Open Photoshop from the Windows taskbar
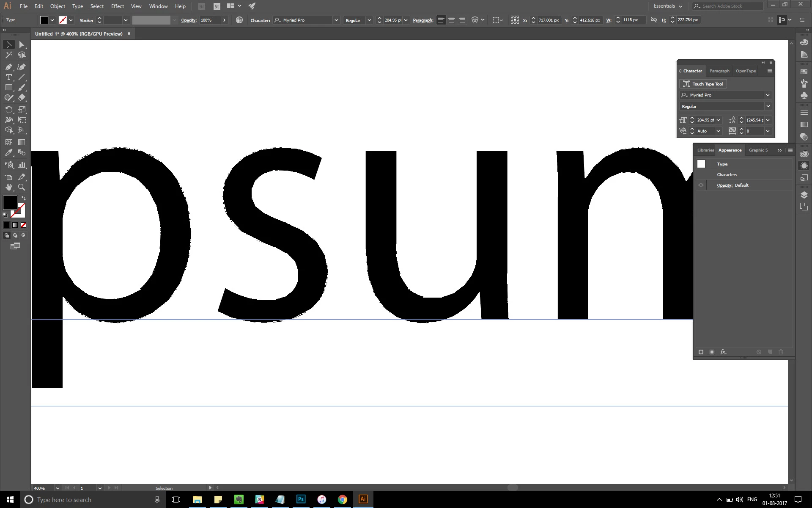Image resolution: width=812 pixels, height=508 pixels. tap(301, 499)
